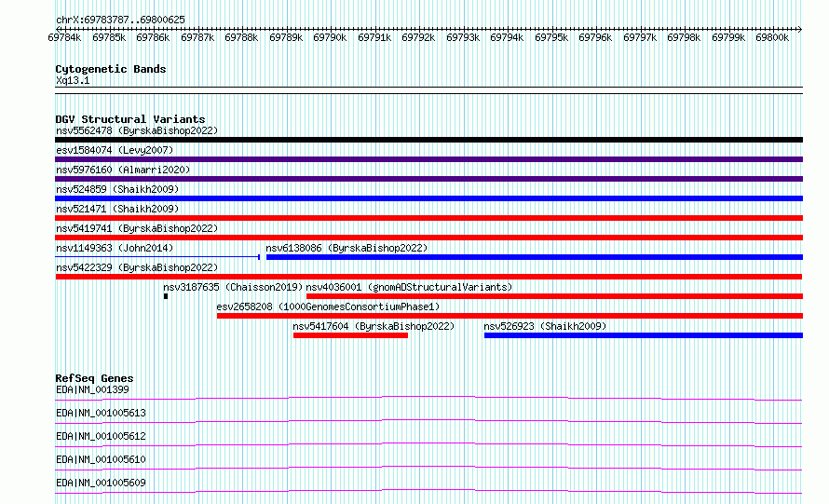Click the esv2658208 red variant bar
The height and width of the screenshot is (504, 829).
[x=510, y=316]
